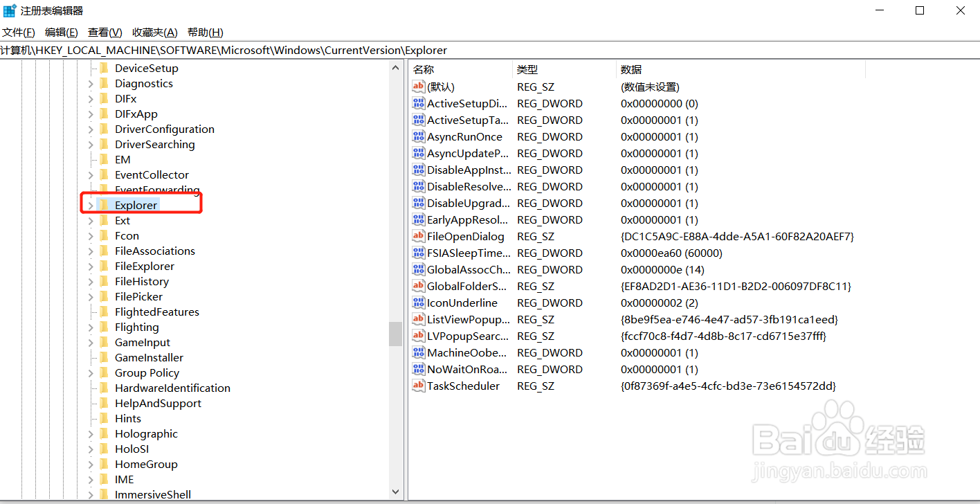Select the string icon beside LVPopupSearc...
Image resolution: width=980 pixels, height=504 pixels.
(418, 336)
